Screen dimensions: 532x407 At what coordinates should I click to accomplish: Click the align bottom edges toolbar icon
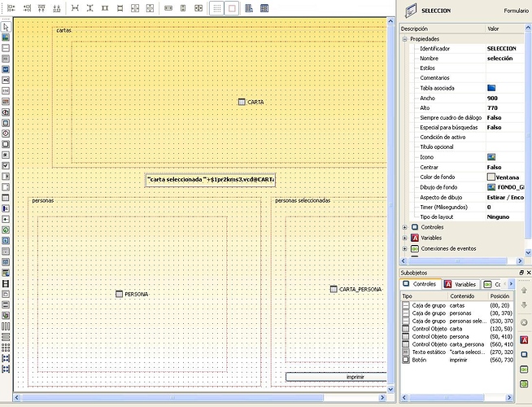point(57,8)
